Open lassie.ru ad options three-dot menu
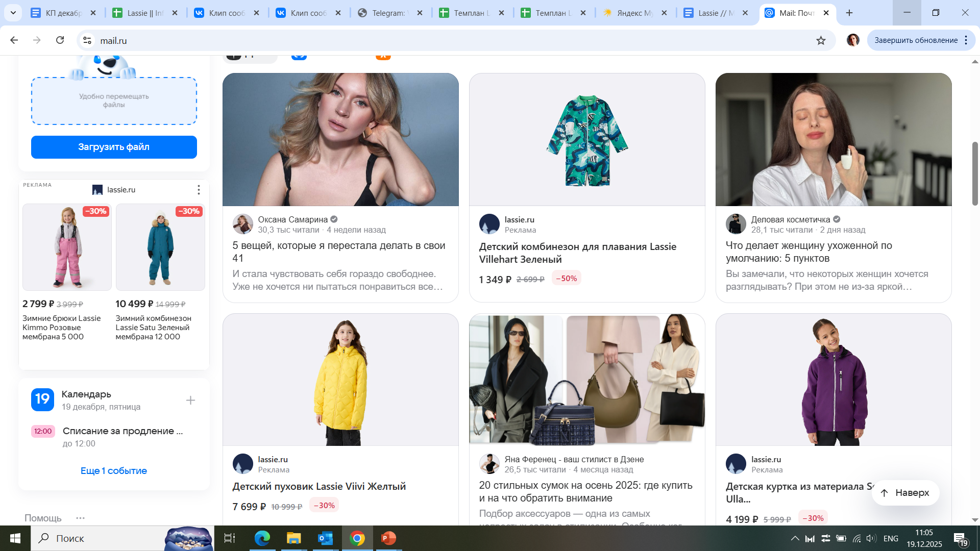Viewport: 980px width, 551px height. tap(199, 190)
